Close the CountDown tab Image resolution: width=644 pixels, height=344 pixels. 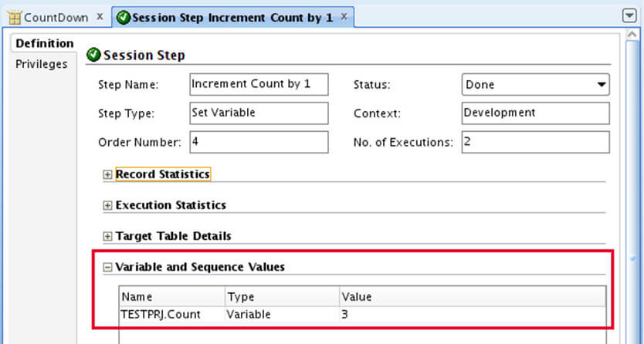[x=100, y=17]
